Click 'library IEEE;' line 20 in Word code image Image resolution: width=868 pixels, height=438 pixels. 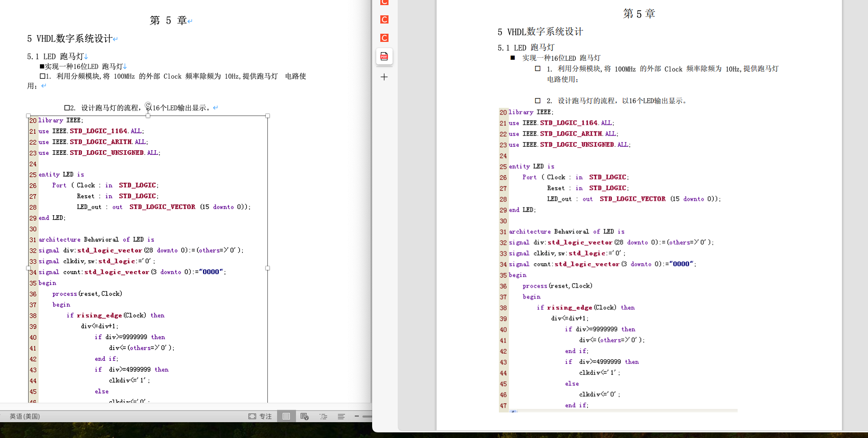point(61,121)
